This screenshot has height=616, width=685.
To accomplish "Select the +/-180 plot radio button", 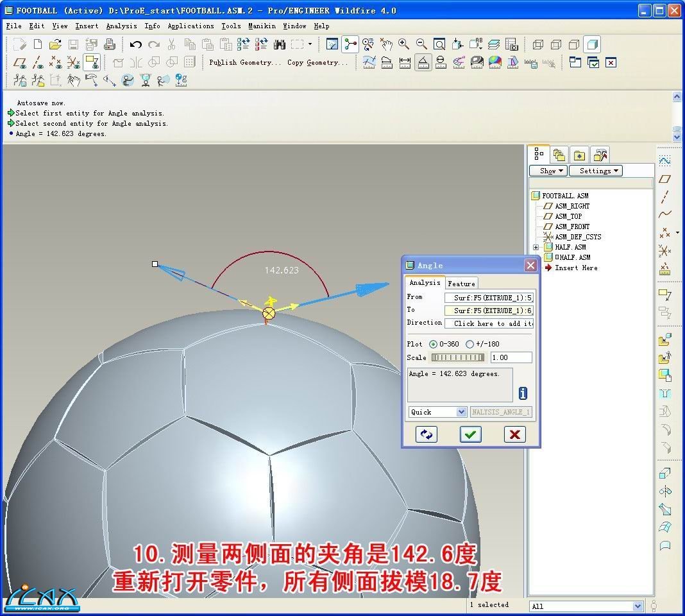I will 469,344.
